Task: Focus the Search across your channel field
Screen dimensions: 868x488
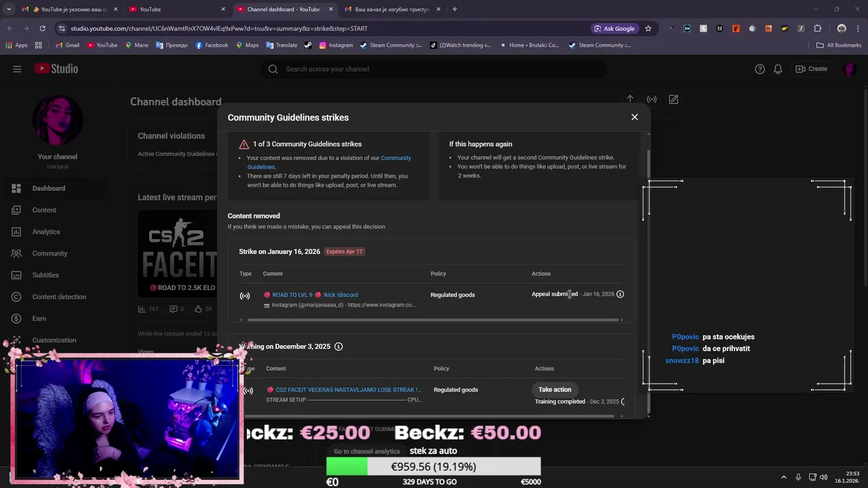Action: click(x=434, y=69)
